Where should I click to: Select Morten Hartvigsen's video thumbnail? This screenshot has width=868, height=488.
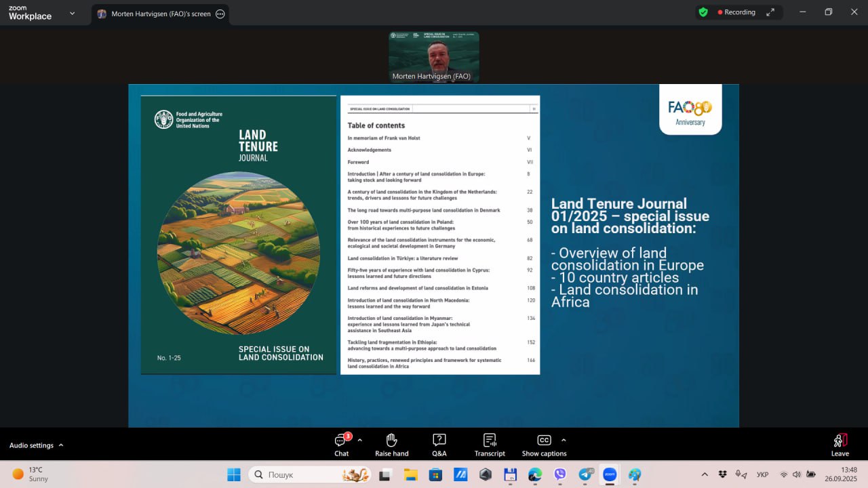click(433, 57)
